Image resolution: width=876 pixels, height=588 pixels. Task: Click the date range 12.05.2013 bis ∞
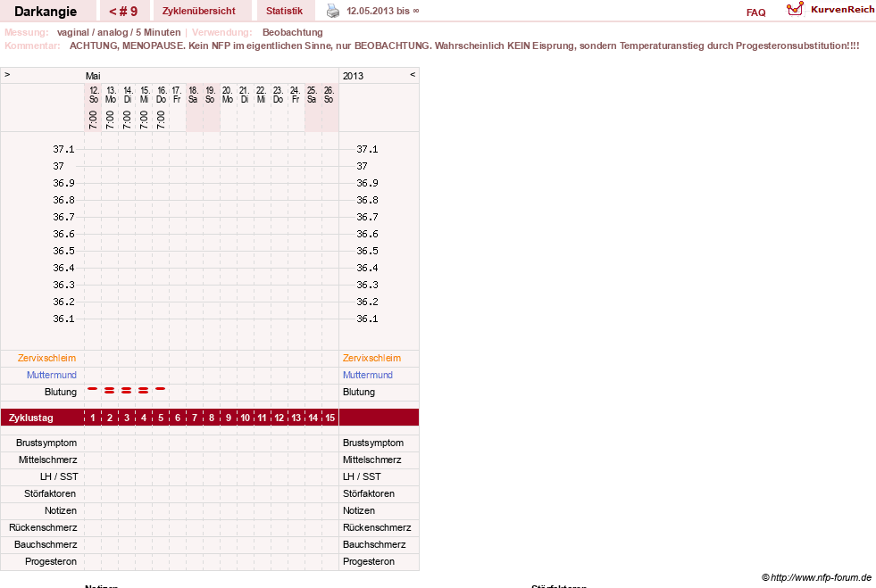[x=383, y=12]
